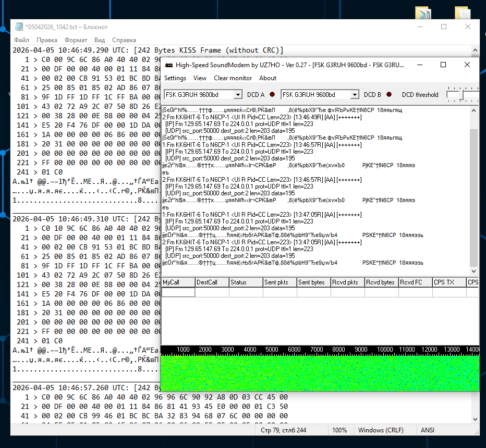Viewport: 486px width, 448px height.
Task: Click the DCD B red indicator light
Action: pyautogui.click(x=388, y=95)
